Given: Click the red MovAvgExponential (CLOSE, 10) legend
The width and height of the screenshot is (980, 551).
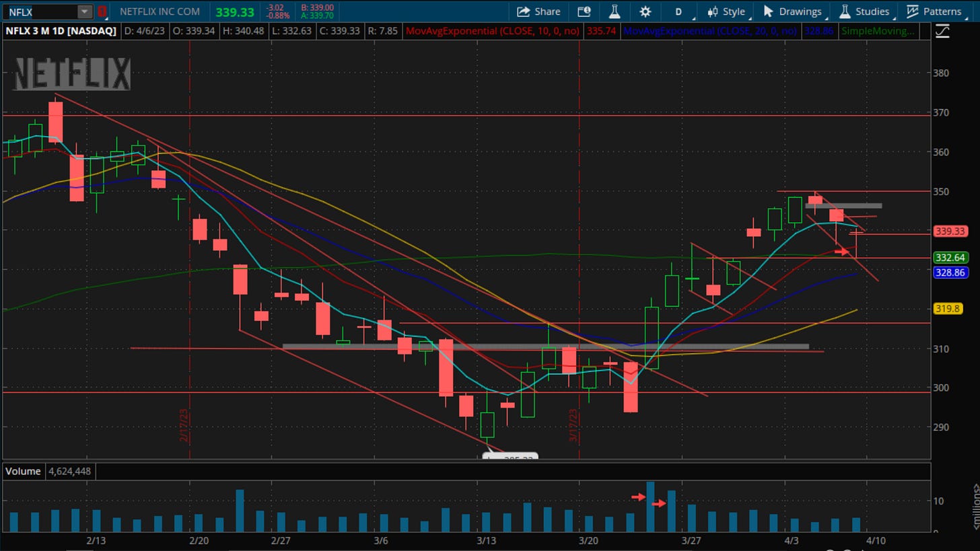Looking at the screenshot, I should tap(493, 31).
